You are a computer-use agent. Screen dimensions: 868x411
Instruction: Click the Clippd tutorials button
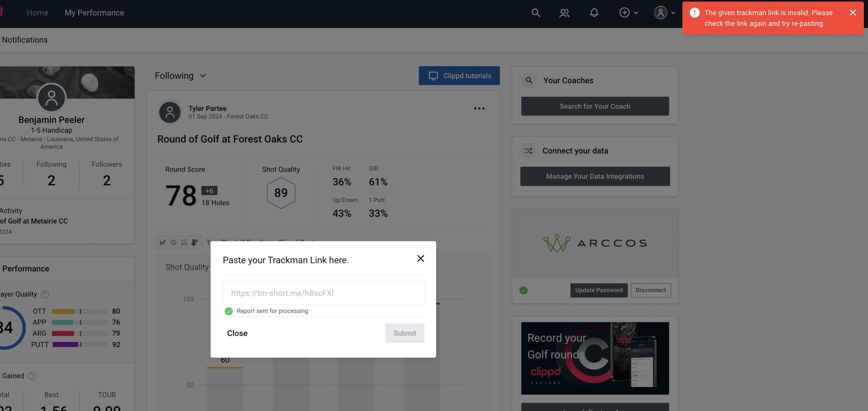[460, 75]
